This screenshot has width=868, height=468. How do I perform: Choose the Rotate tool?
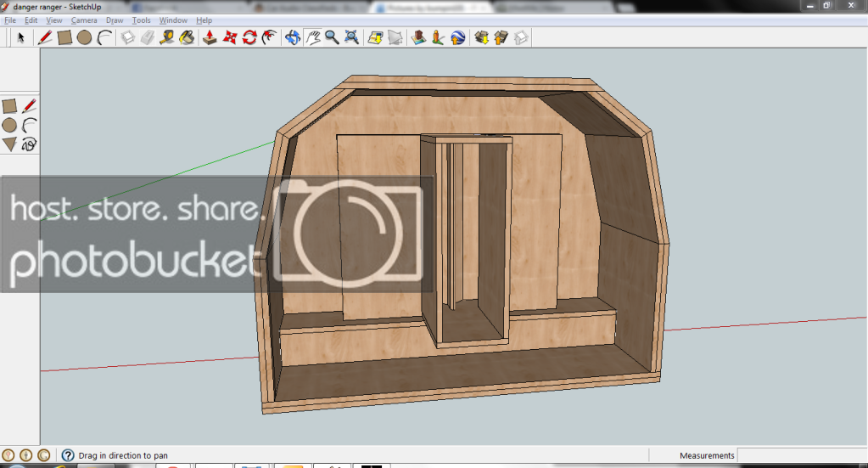click(249, 37)
